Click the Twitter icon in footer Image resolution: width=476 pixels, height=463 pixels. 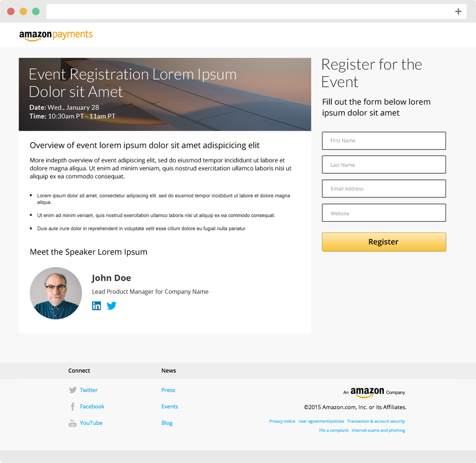tap(72, 390)
